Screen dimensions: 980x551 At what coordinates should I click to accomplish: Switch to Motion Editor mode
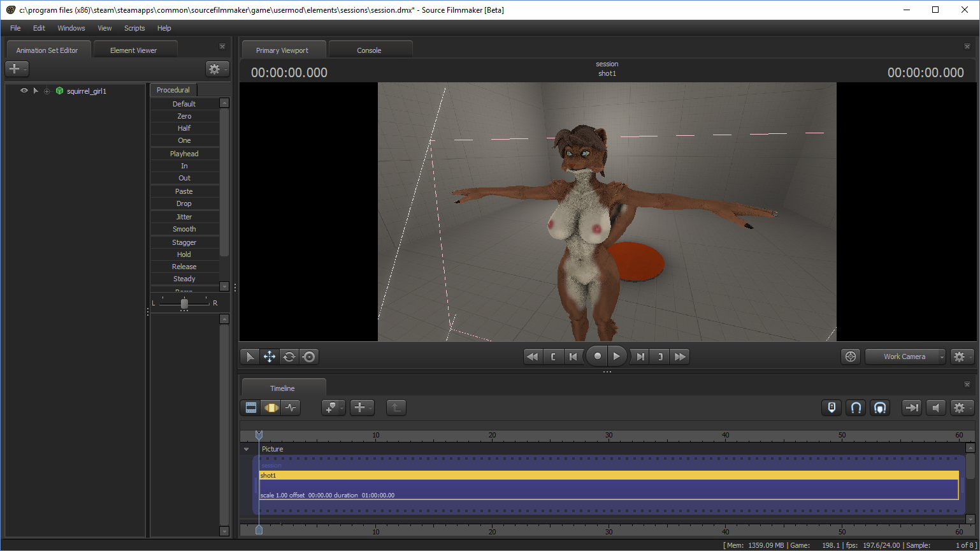click(271, 408)
